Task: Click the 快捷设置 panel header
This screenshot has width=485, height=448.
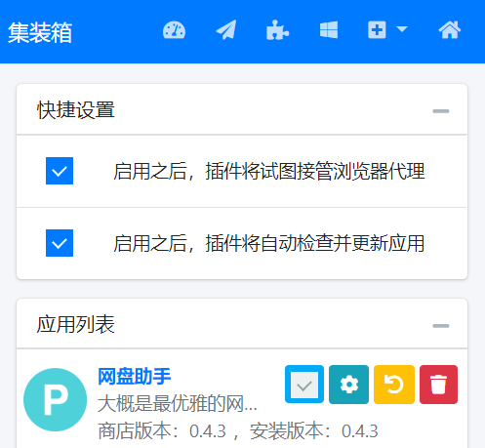Action: click(x=242, y=109)
